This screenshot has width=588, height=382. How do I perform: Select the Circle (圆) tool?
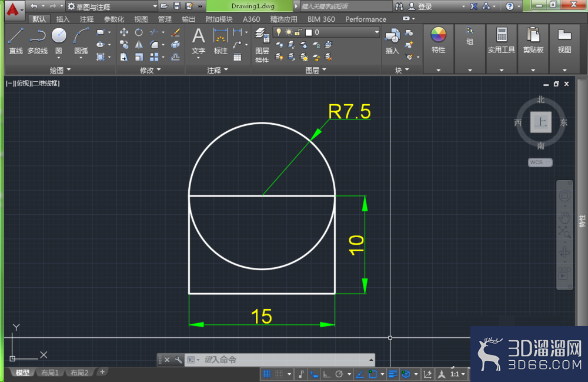[x=59, y=41]
